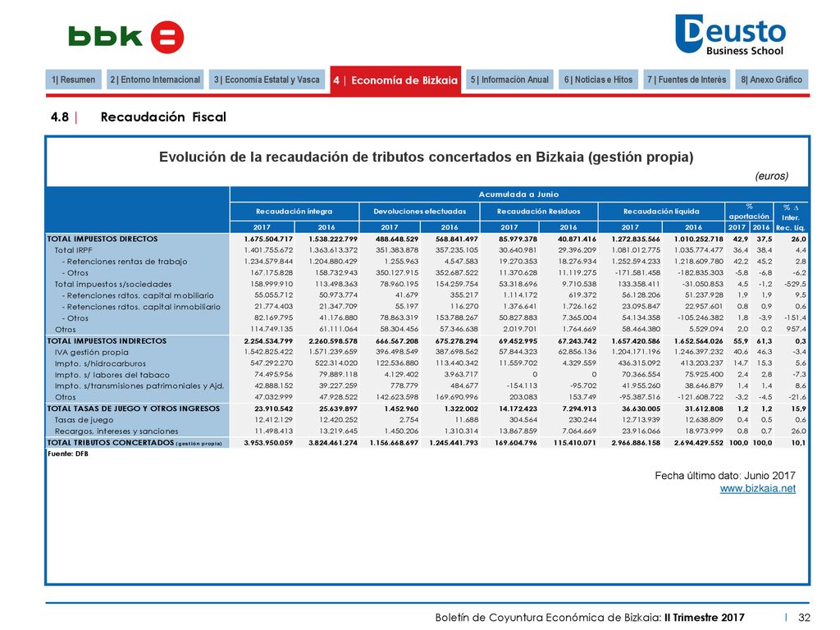The height and width of the screenshot is (630, 840).
Task: Open the 8| Anexo Gráfico tab
Action: [x=771, y=80]
